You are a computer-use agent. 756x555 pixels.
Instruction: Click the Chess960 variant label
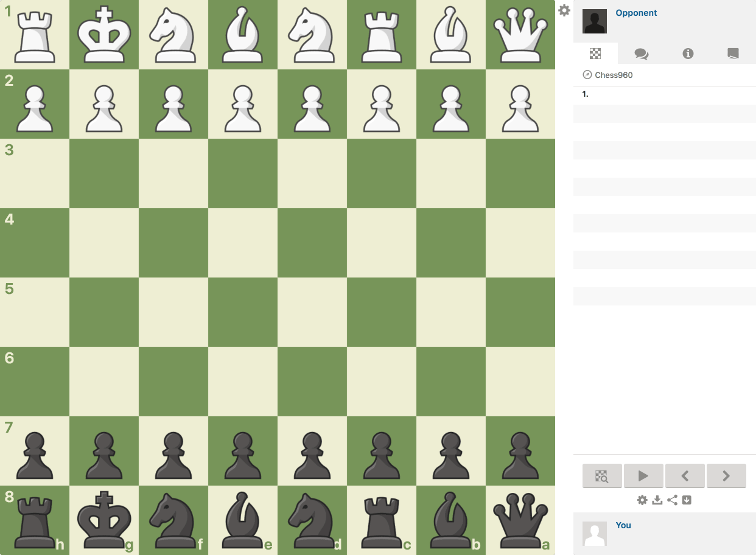pyautogui.click(x=614, y=75)
